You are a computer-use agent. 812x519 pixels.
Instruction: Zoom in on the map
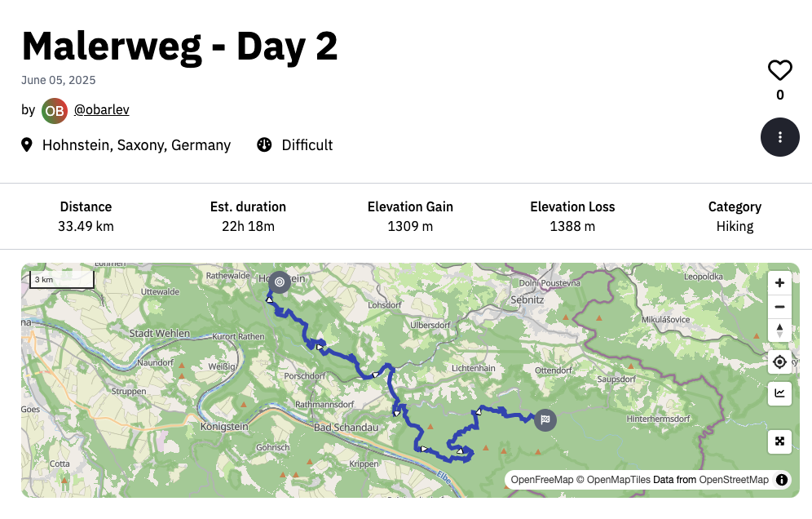pos(779,282)
